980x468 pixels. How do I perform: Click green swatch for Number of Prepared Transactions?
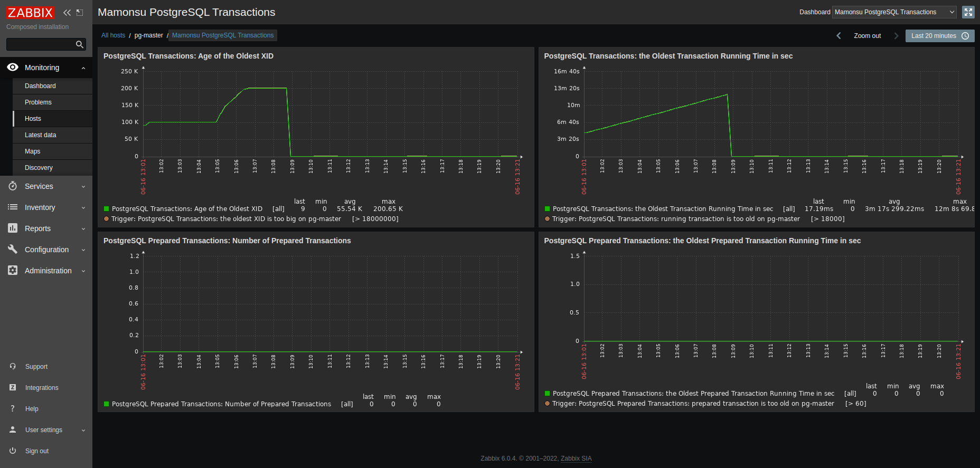pos(106,404)
